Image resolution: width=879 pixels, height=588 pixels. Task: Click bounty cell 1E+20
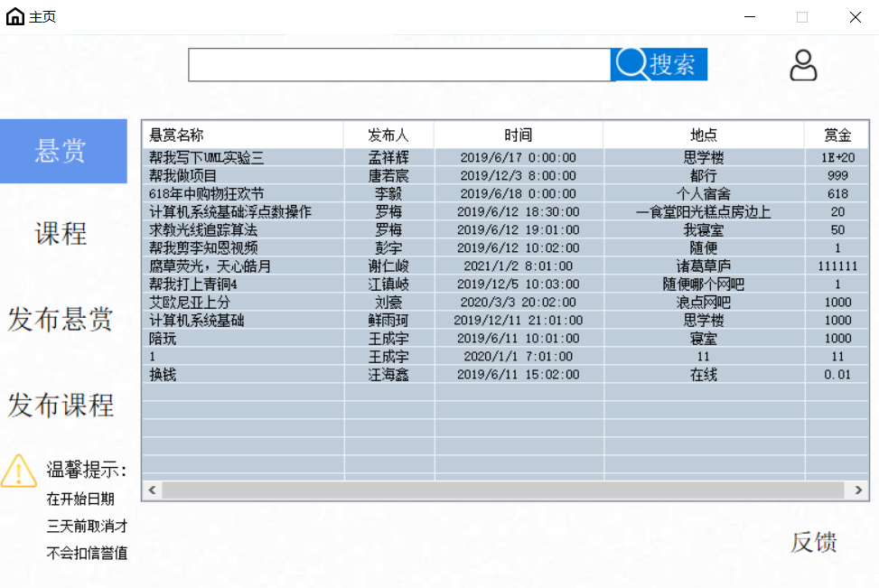[838, 157]
